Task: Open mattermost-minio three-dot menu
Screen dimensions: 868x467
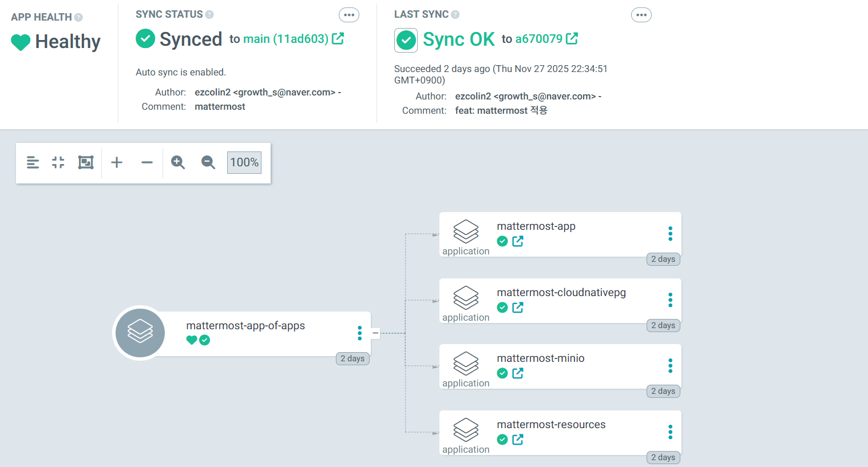Action: point(670,365)
